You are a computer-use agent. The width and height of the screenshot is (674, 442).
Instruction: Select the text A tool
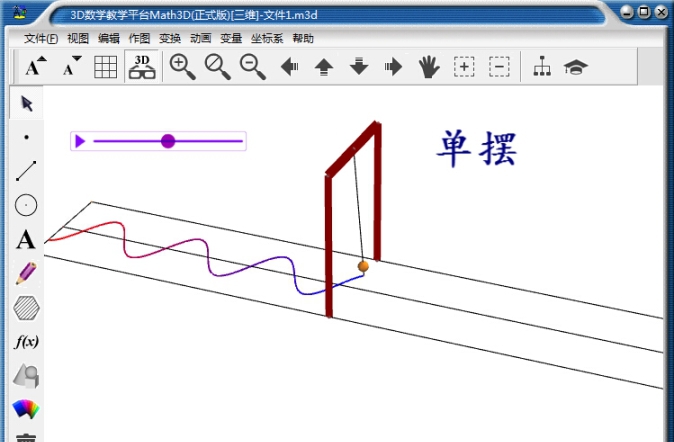26,239
